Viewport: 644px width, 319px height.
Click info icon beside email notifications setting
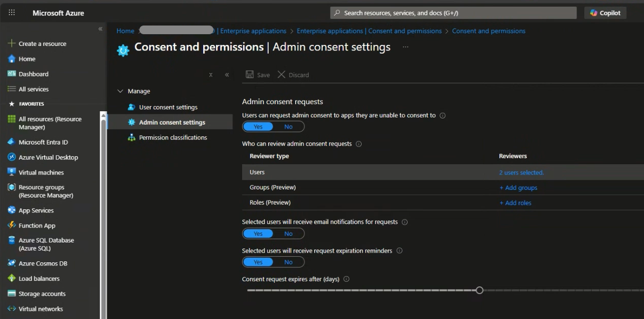pyautogui.click(x=404, y=222)
